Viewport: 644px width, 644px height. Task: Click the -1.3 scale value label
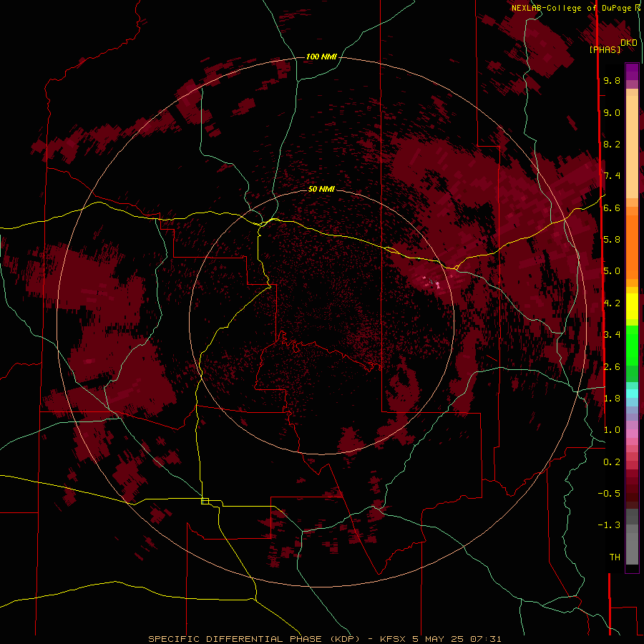[x=609, y=525]
